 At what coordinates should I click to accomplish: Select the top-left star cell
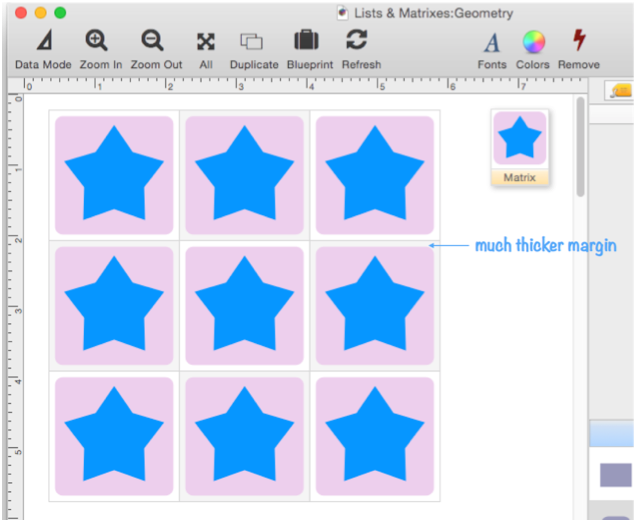pyautogui.click(x=114, y=175)
